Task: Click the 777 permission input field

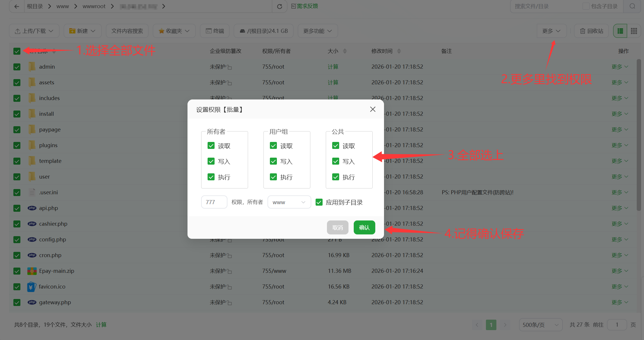Action: coord(214,202)
